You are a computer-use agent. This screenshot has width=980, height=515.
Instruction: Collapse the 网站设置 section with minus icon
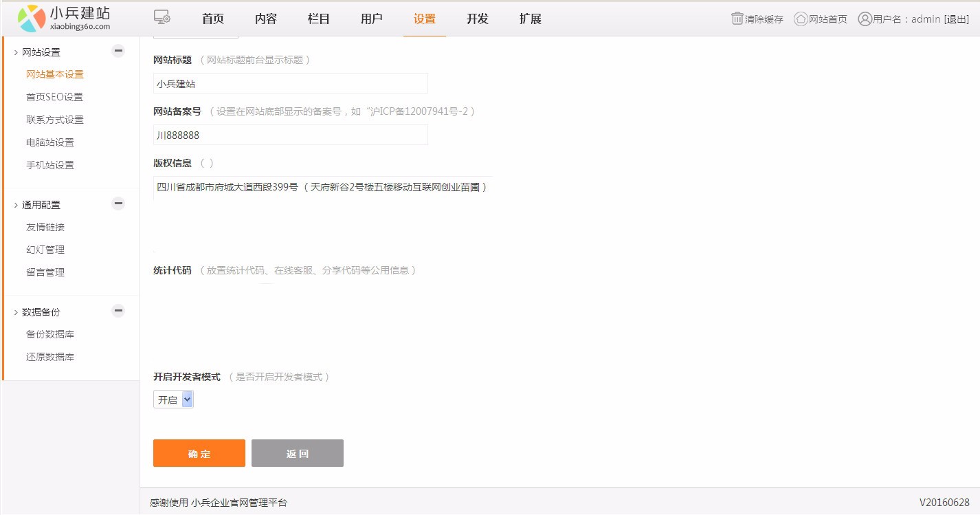pyautogui.click(x=118, y=50)
